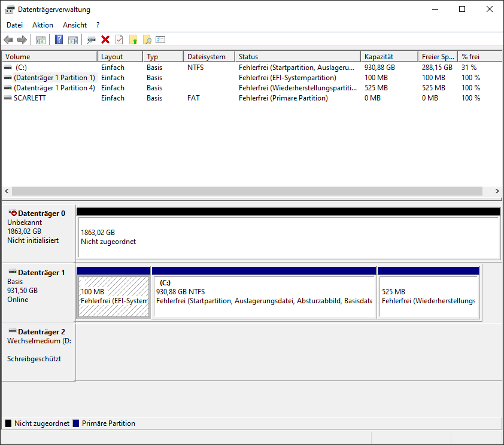This screenshot has width=504, height=445.
Task: Select the (C:) volume row
Action: pos(251,68)
